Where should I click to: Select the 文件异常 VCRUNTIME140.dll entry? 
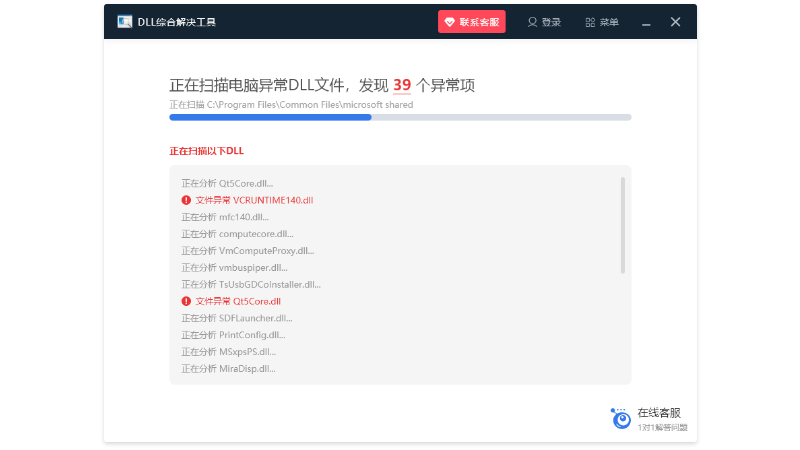(x=254, y=200)
